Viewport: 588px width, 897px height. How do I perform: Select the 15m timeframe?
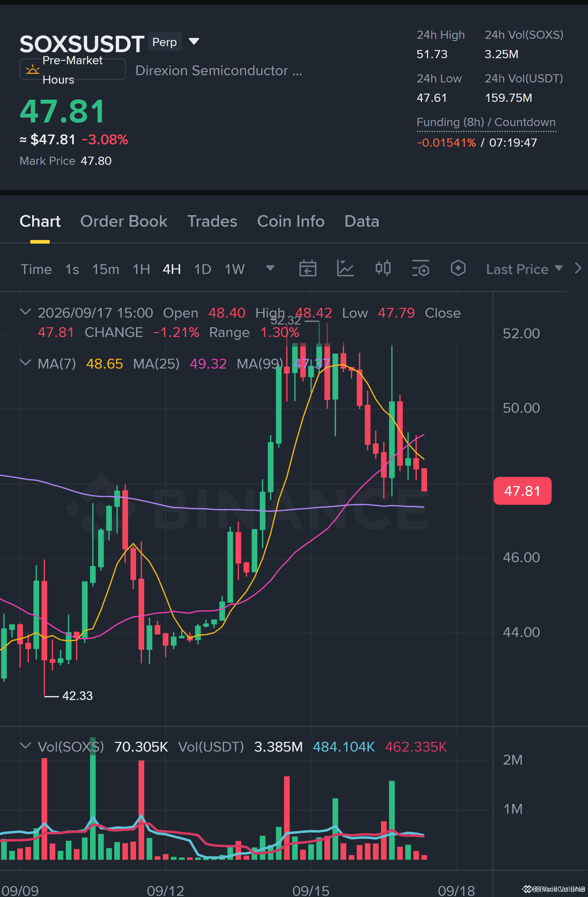click(105, 269)
